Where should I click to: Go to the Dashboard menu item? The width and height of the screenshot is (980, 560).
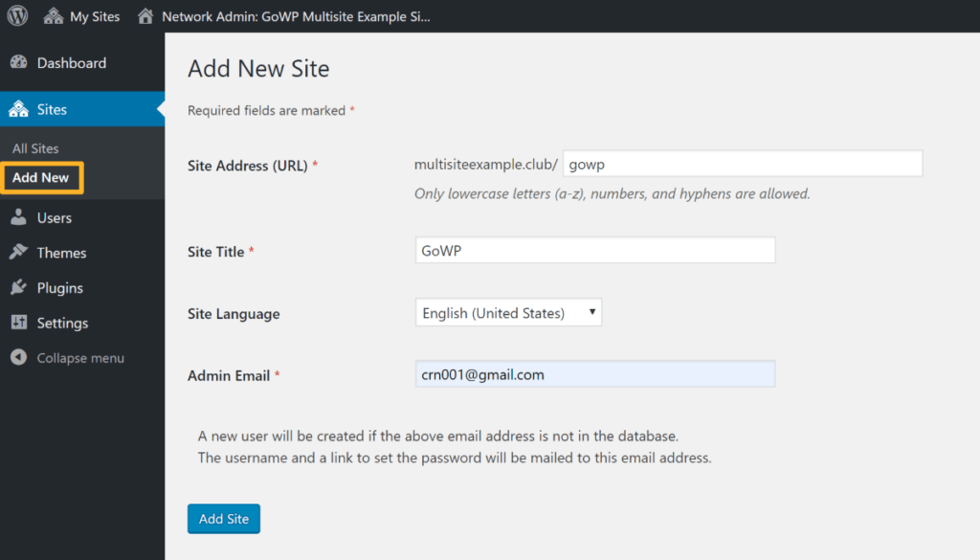(x=82, y=62)
